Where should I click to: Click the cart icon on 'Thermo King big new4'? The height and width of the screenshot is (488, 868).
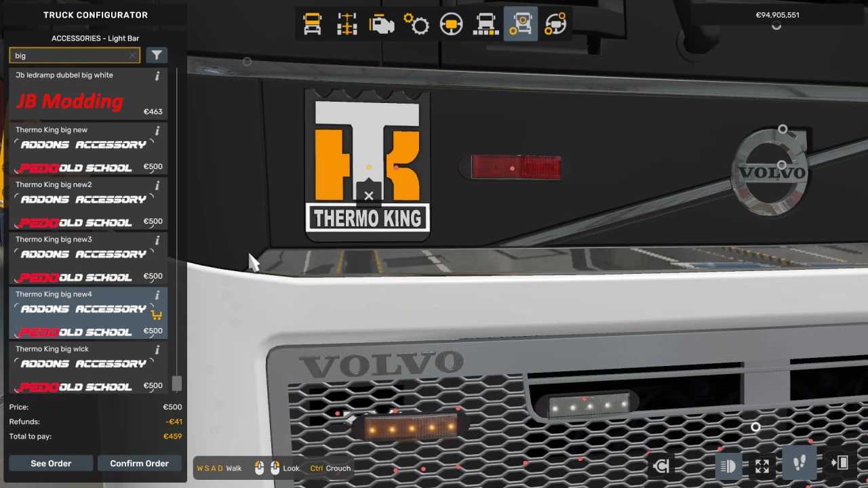(157, 314)
